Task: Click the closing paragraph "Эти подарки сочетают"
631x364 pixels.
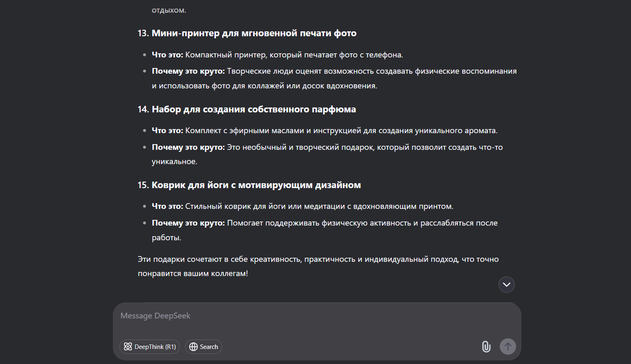Action: click(x=318, y=259)
